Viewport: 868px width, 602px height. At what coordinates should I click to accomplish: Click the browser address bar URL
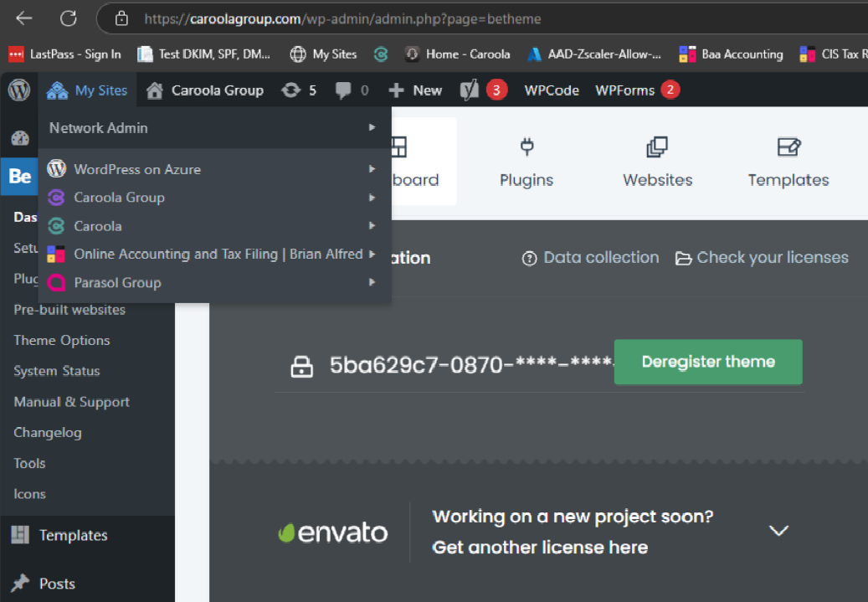pos(343,18)
